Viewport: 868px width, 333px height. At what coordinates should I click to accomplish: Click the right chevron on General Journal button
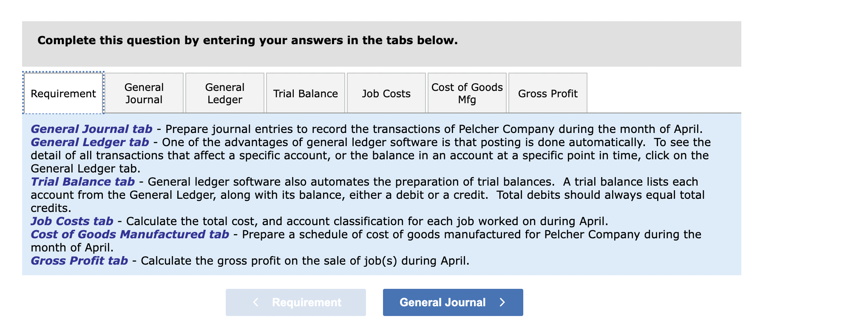pos(502,302)
